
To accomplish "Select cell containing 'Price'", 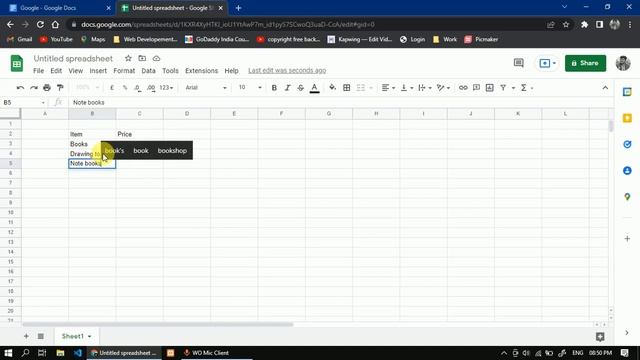I will (140, 134).
